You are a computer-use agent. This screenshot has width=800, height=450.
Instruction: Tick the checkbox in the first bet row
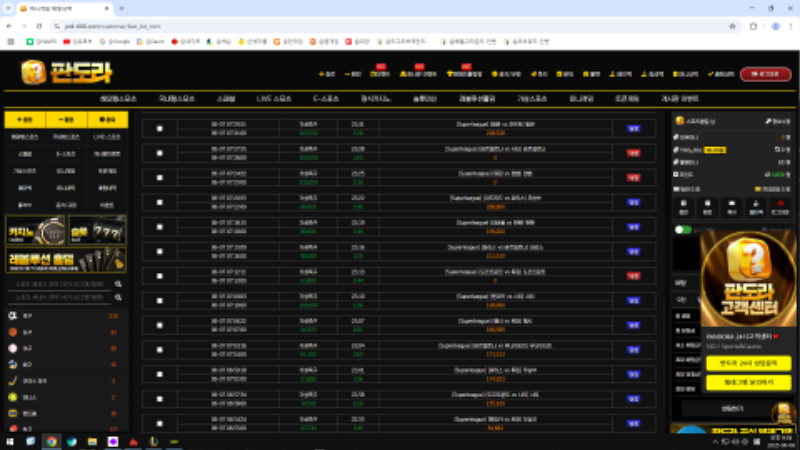pyautogui.click(x=160, y=128)
